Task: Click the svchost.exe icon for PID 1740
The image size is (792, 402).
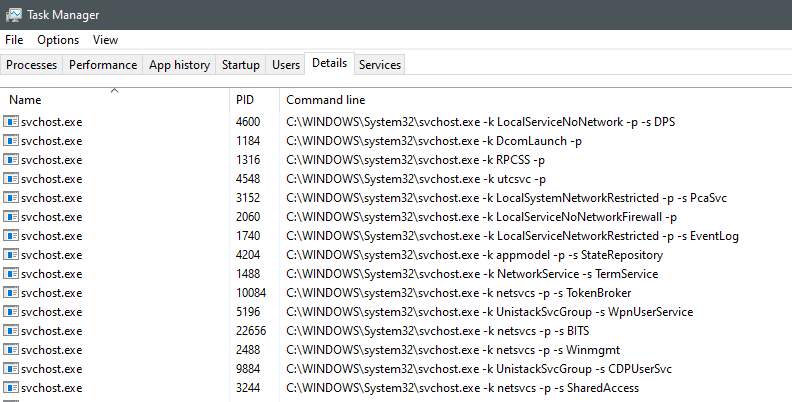Action: point(11,236)
